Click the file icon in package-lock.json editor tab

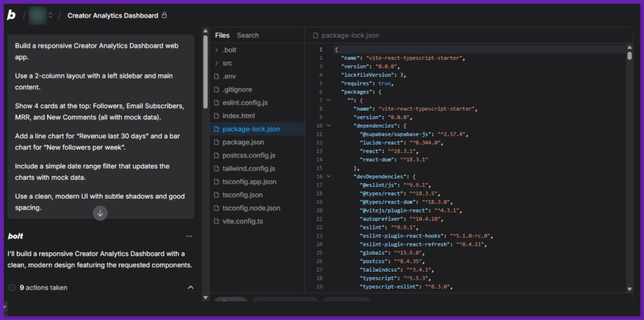316,36
